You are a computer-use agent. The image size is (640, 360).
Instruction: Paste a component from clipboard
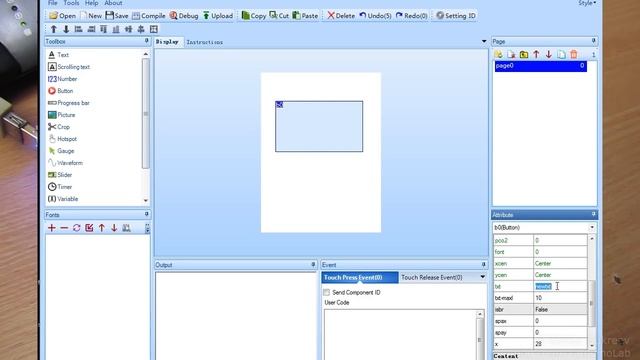[x=305, y=16]
